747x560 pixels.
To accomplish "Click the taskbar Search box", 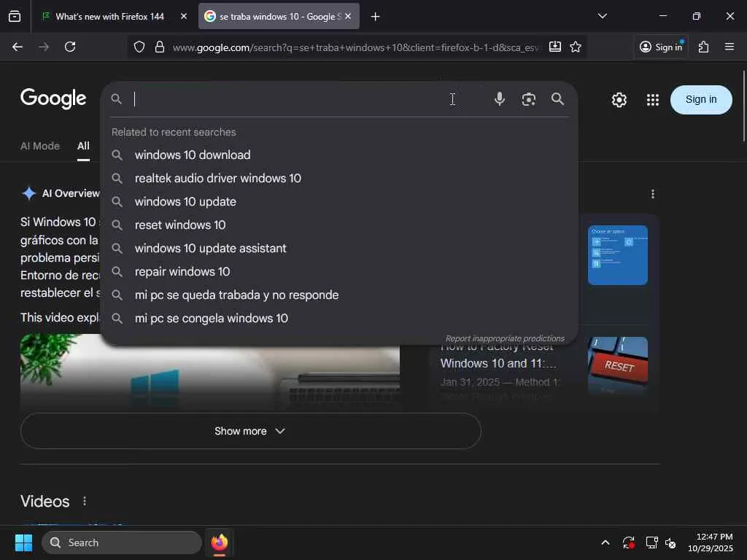I will pyautogui.click(x=122, y=542).
